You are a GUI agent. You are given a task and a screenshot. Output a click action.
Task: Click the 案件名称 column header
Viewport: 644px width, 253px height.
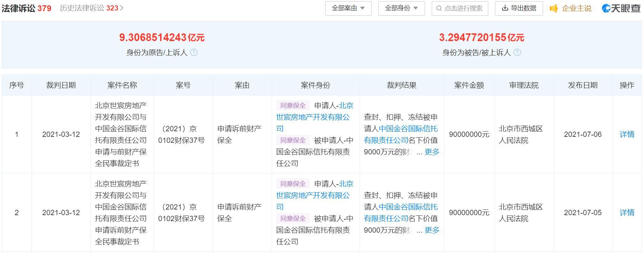tap(122, 85)
